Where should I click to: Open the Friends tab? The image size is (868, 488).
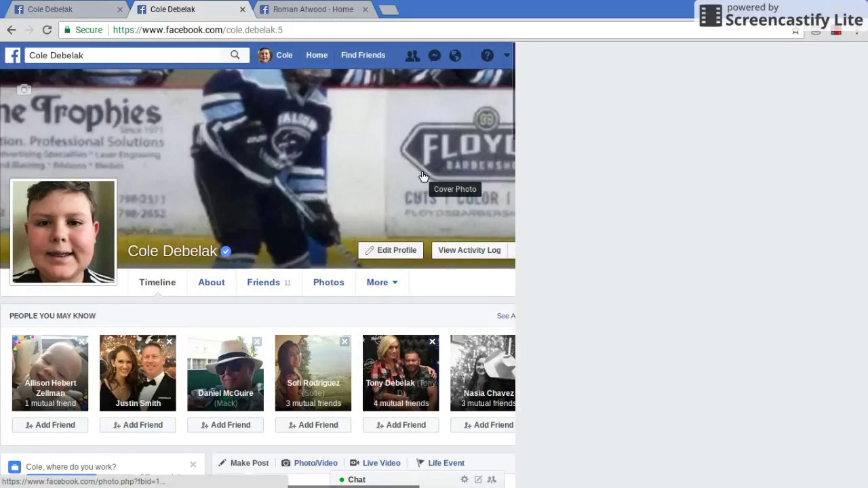pos(269,283)
